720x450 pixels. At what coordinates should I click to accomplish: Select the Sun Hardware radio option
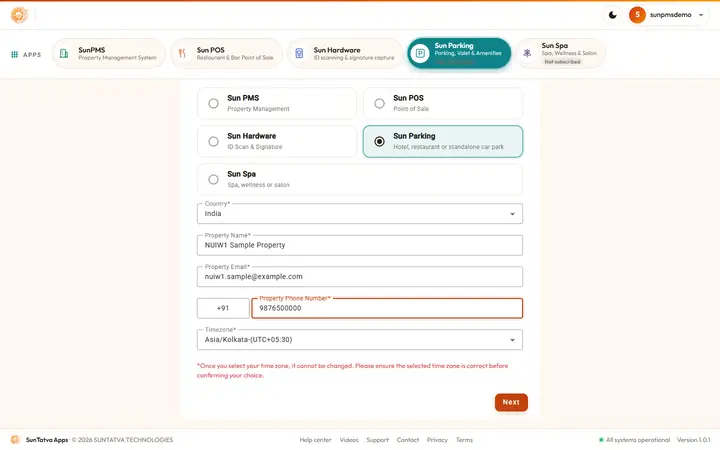pos(213,141)
